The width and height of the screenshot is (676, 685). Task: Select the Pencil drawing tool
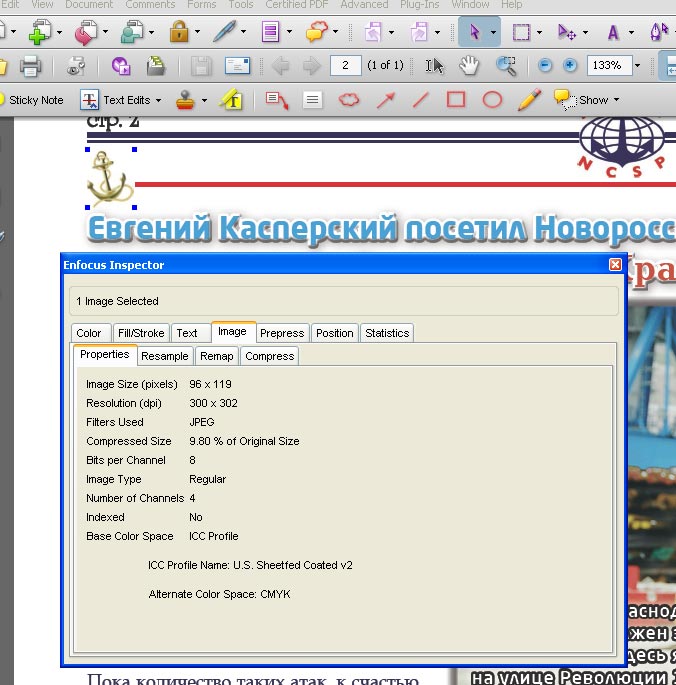point(529,100)
